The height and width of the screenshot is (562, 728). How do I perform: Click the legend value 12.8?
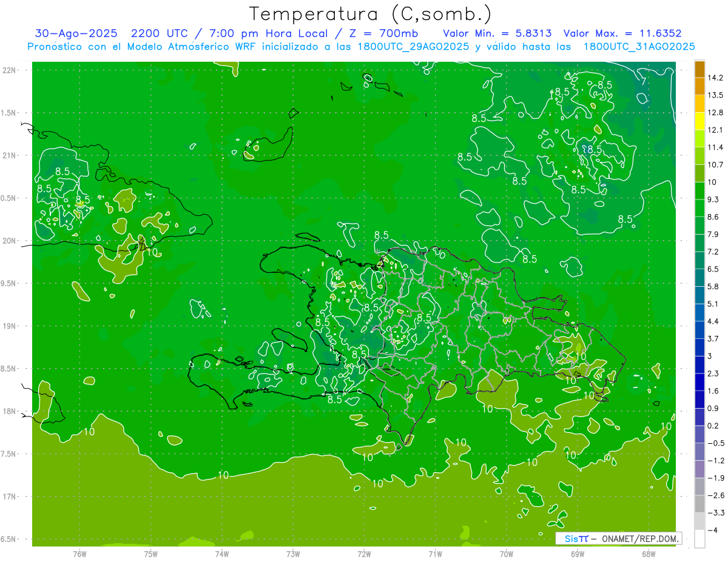tap(715, 113)
